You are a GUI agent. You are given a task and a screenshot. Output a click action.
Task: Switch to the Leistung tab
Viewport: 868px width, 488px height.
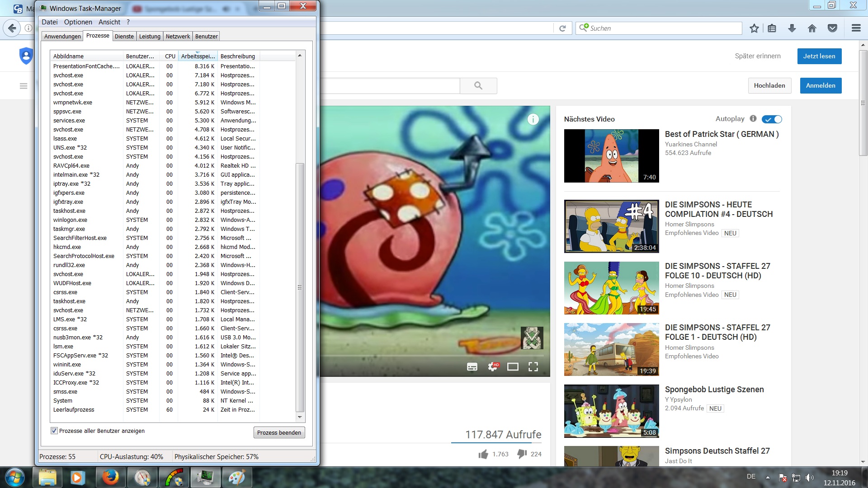tap(150, 37)
